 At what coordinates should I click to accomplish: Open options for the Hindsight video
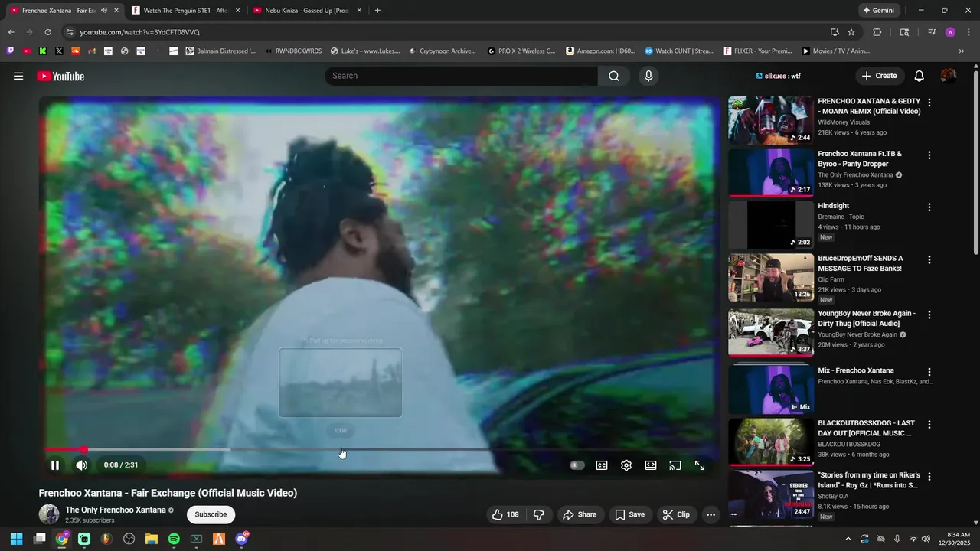click(x=929, y=207)
